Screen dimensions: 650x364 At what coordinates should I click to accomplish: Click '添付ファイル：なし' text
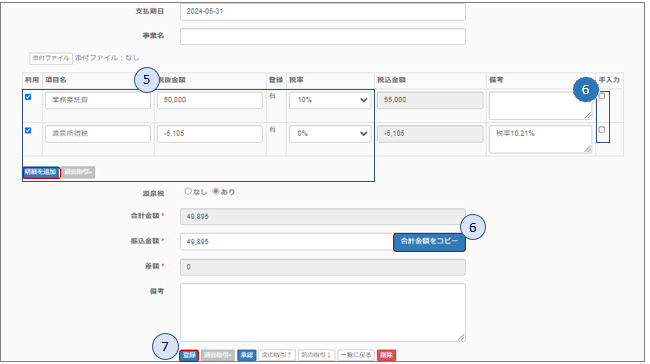click(107, 58)
